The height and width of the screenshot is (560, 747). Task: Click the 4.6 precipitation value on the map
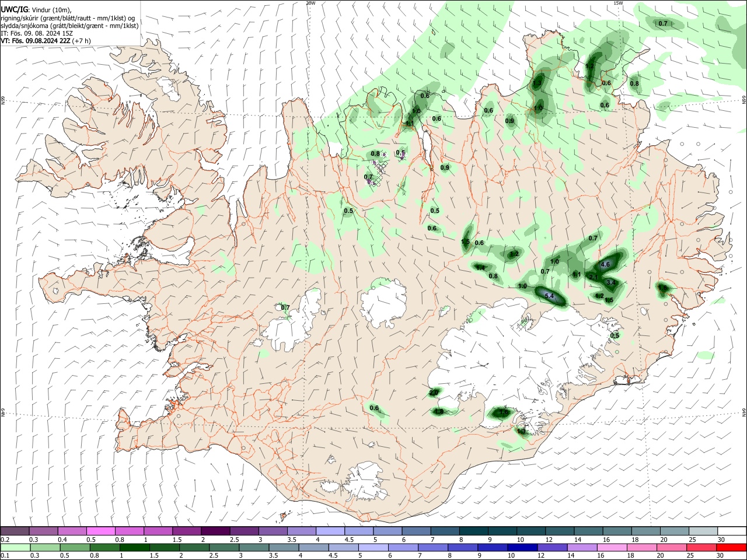[605, 264]
